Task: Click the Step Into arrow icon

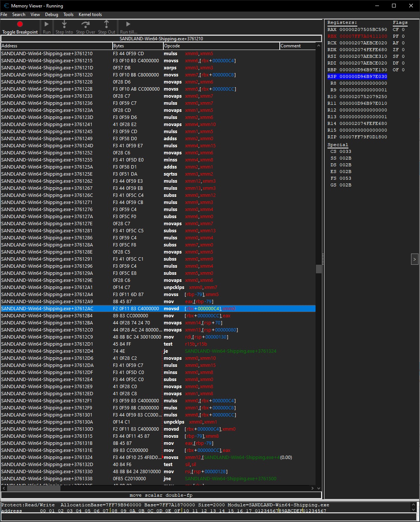Action: coord(64,24)
